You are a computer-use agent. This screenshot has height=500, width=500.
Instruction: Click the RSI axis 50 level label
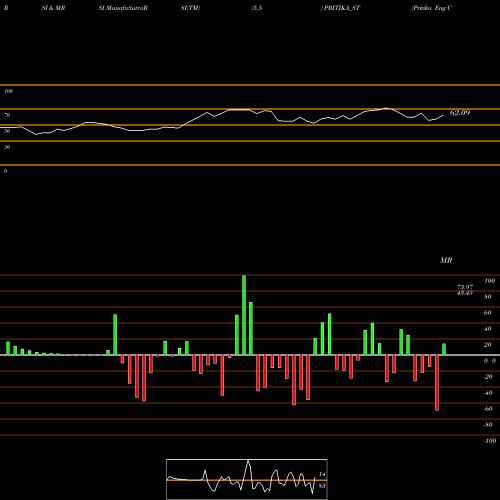7,131
